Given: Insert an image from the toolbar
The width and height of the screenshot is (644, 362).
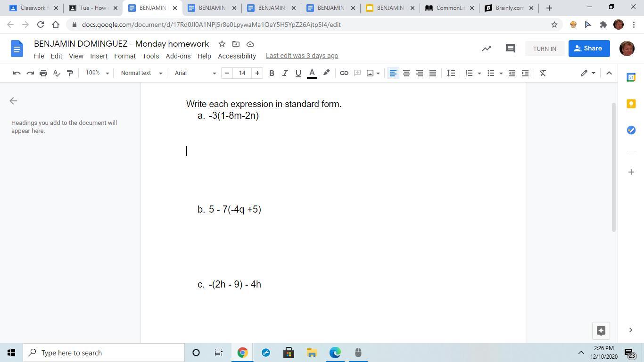Looking at the screenshot, I should tap(370, 73).
